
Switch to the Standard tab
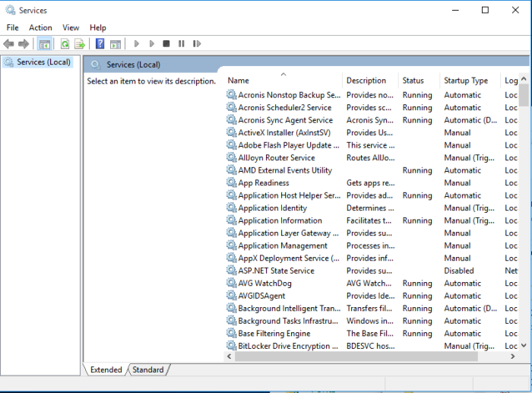(x=148, y=369)
